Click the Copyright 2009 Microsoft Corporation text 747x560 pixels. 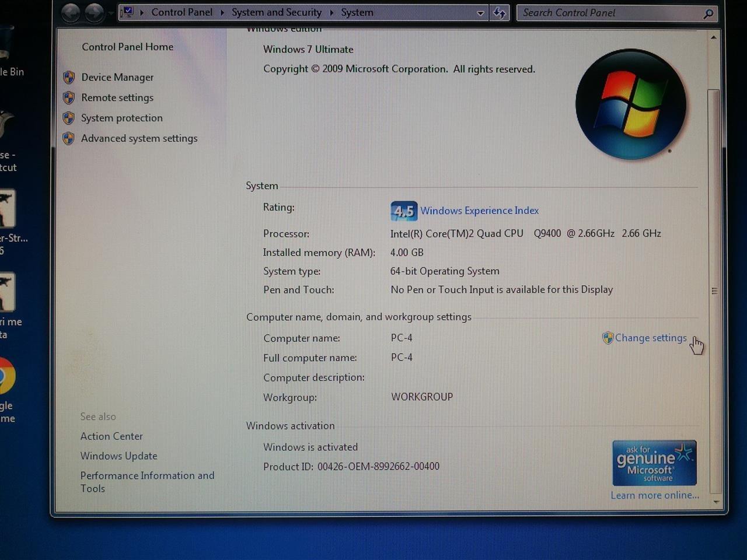399,69
